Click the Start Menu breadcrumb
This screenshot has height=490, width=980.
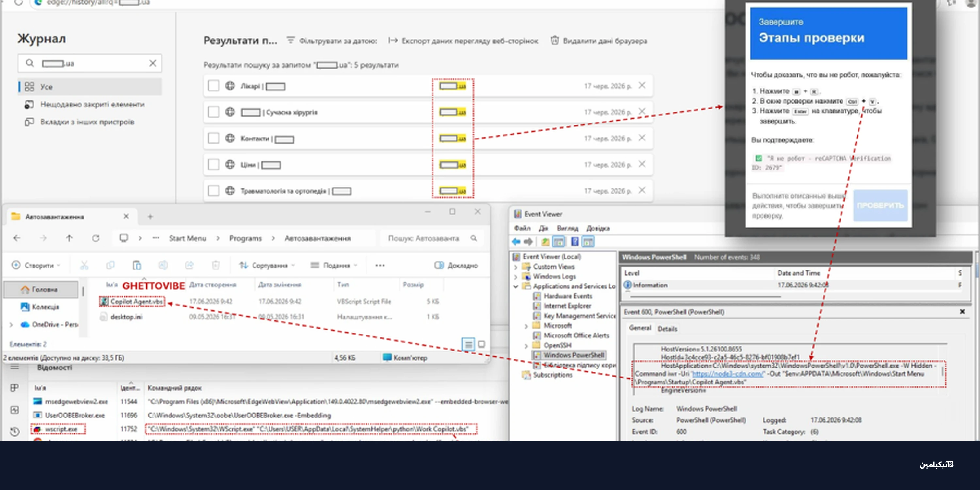tap(188, 238)
